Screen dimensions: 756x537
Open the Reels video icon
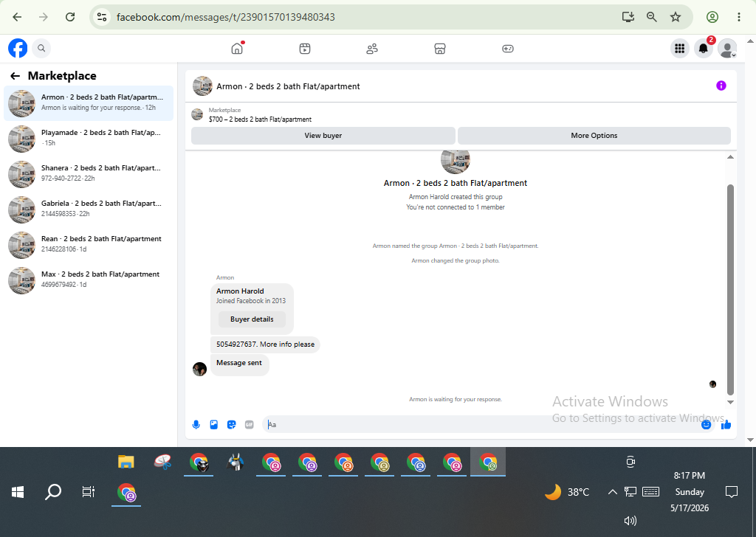click(x=305, y=48)
